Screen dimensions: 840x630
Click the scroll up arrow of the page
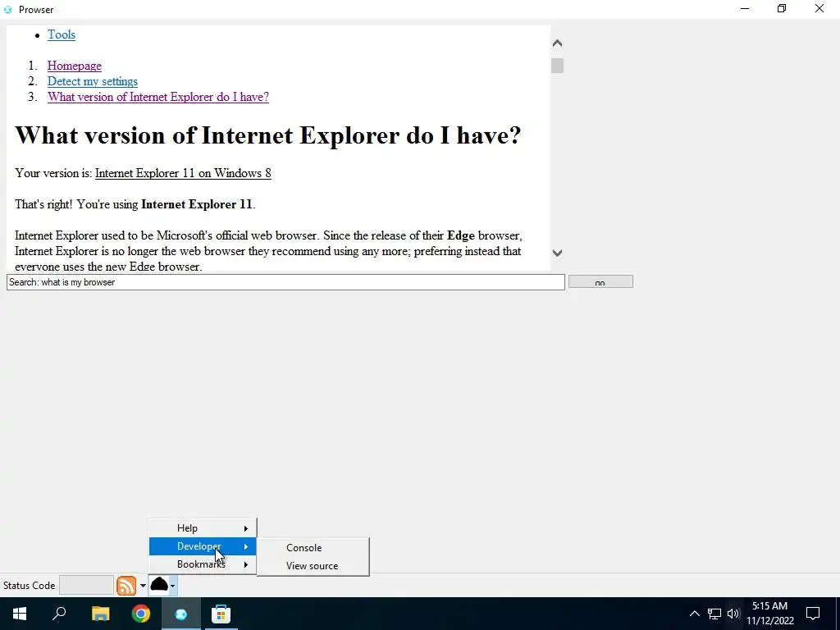point(557,43)
